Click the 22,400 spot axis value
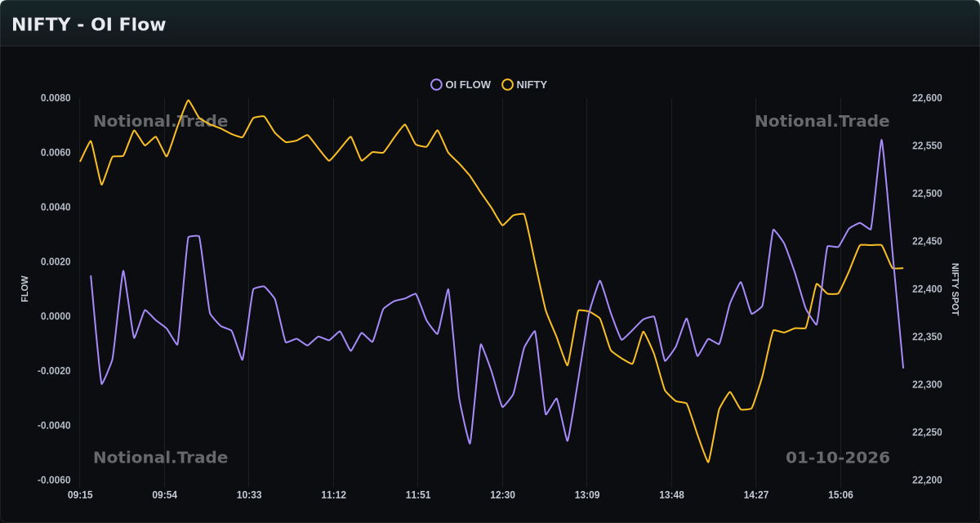 pos(927,289)
